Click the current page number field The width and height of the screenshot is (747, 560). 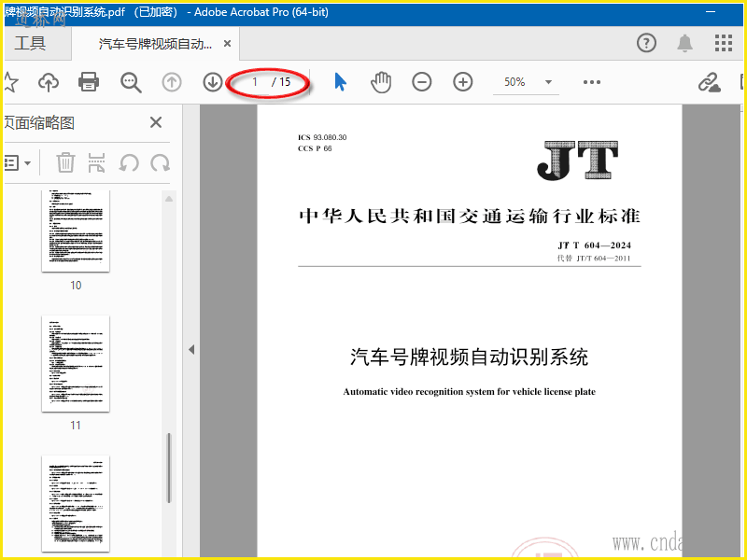pyautogui.click(x=255, y=82)
